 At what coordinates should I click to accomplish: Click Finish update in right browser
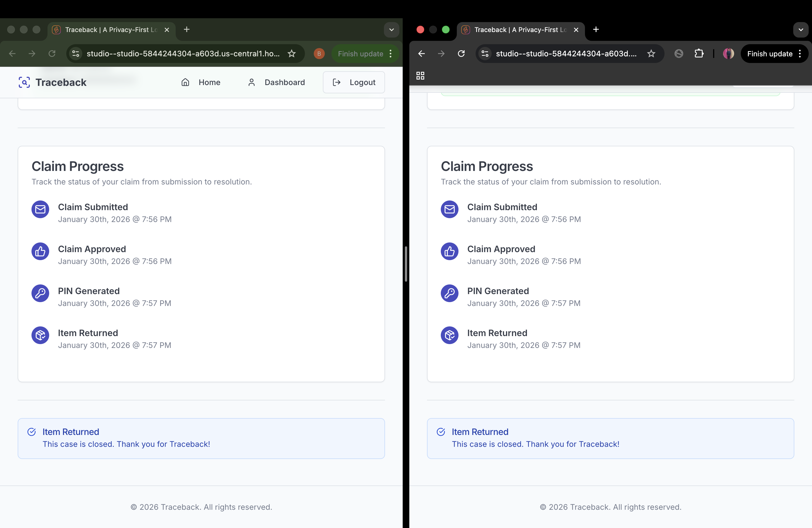click(x=769, y=54)
